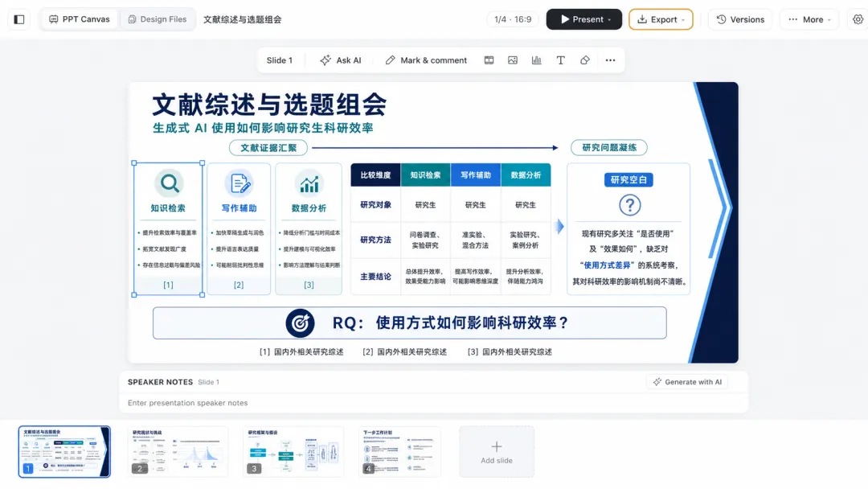
Task: Click the [1] reference in 知识检索 card
Action: click(x=168, y=285)
